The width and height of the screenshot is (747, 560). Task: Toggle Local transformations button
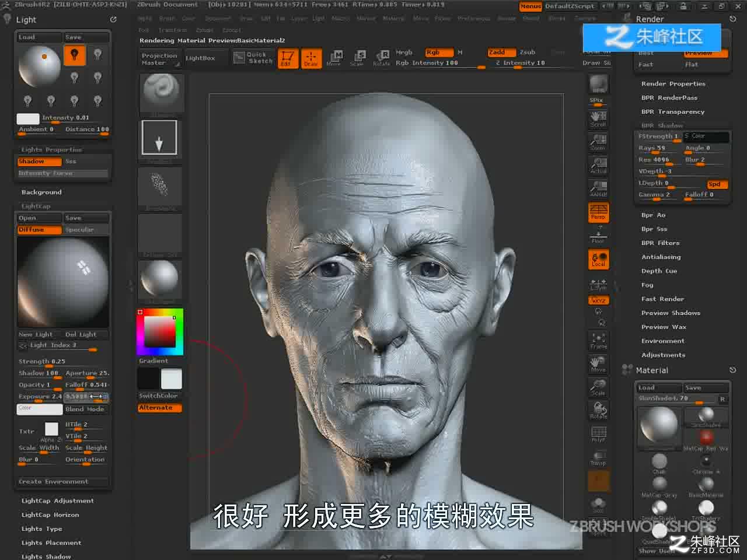pyautogui.click(x=598, y=260)
